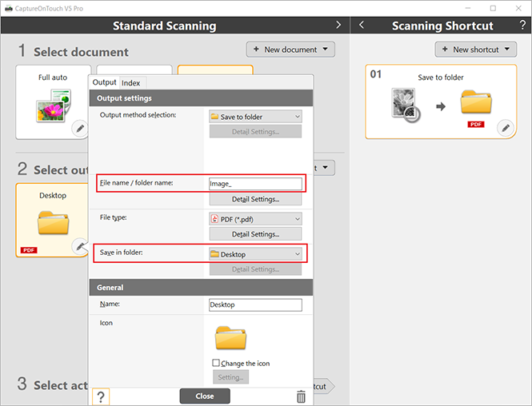Image resolution: width=532 pixels, height=406 pixels.
Task: Click the File name / folder name field
Action: [255, 184]
